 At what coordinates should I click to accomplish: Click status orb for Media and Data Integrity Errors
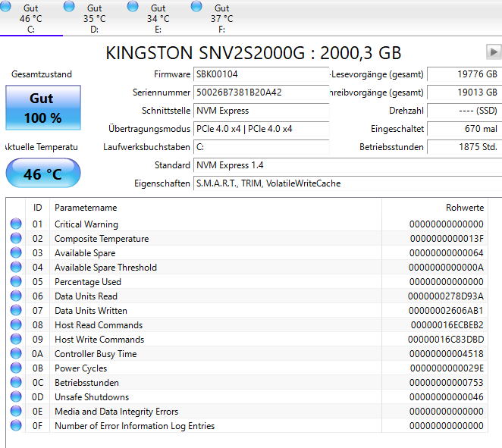[16, 411]
